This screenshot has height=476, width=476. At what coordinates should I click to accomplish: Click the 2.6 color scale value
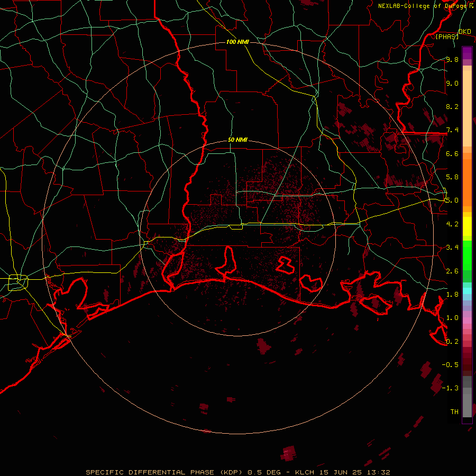[452, 271]
